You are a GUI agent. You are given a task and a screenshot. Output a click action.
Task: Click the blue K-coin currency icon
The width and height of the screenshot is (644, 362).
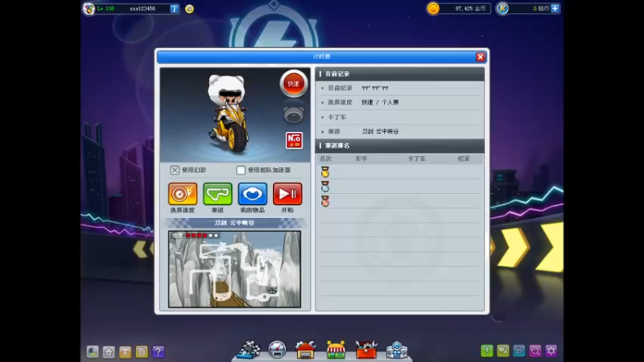click(502, 8)
